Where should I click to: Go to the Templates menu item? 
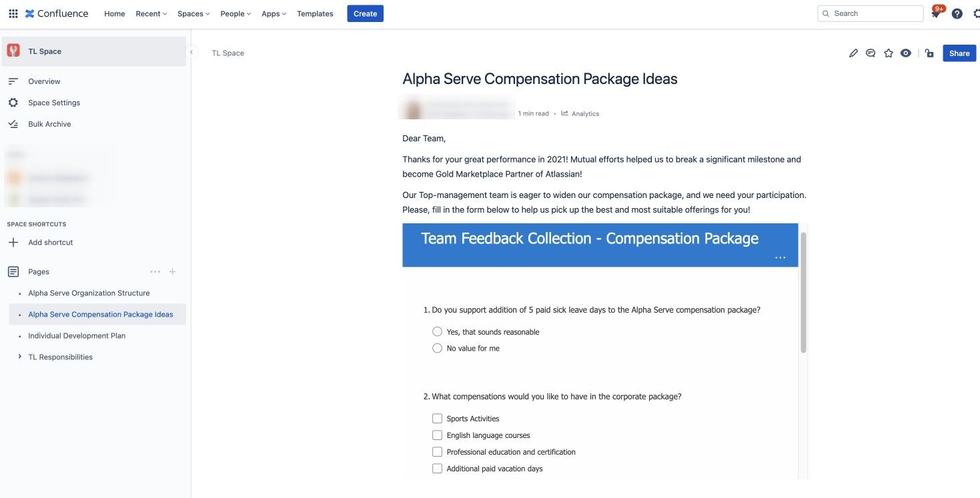pyautogui.click(x=315, y=13)
